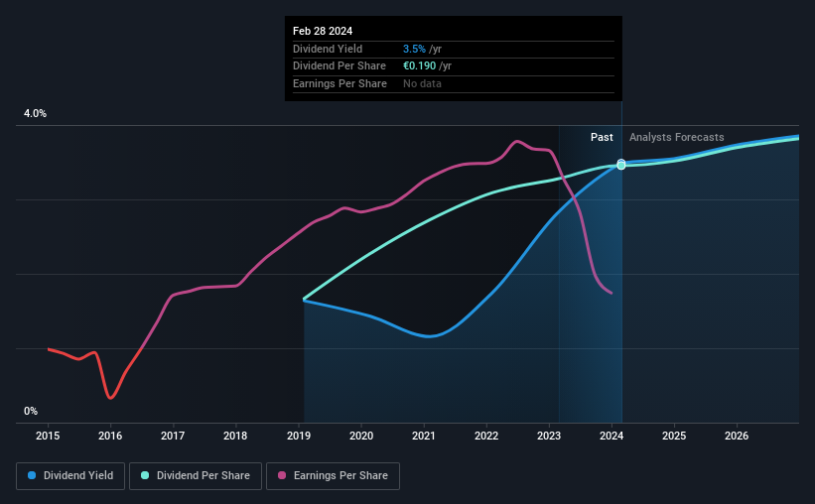The width and height of the screenshot is (815, 504).
Task: Select the 2026 x-axis year label
Action: (x=737, y=436)
